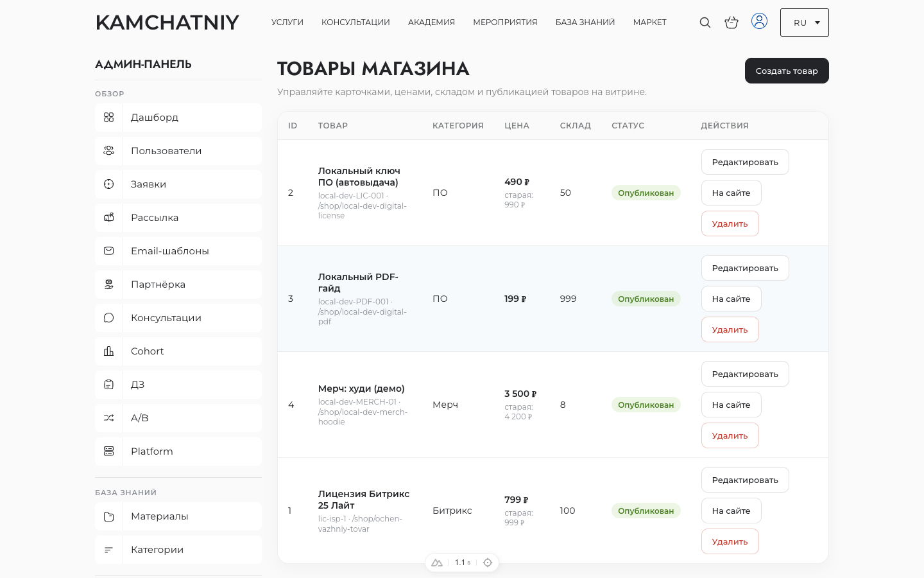924x578 pixels.
Task: Open the ДЗ sidebar link
Action: click(x=178, y=385)
